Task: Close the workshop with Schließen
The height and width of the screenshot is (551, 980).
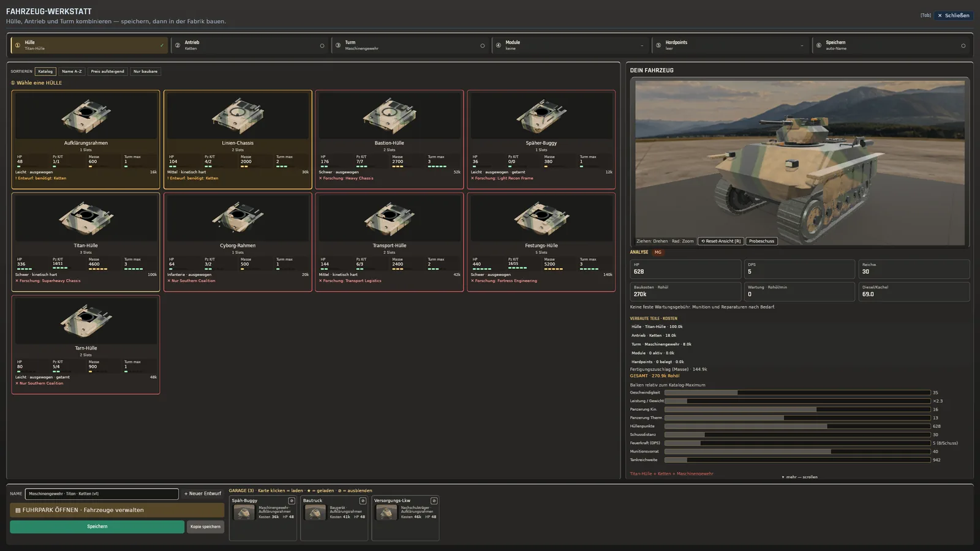Action: (953, 15)
